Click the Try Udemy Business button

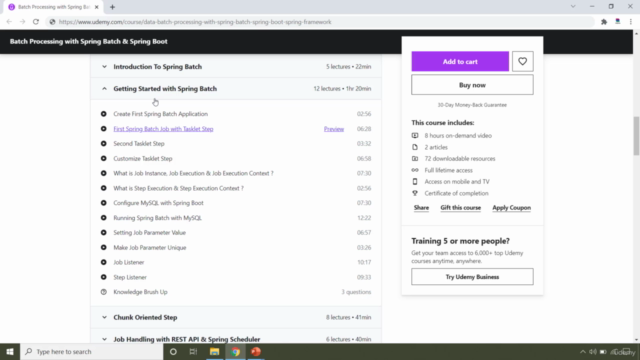[x=472, y=277]
